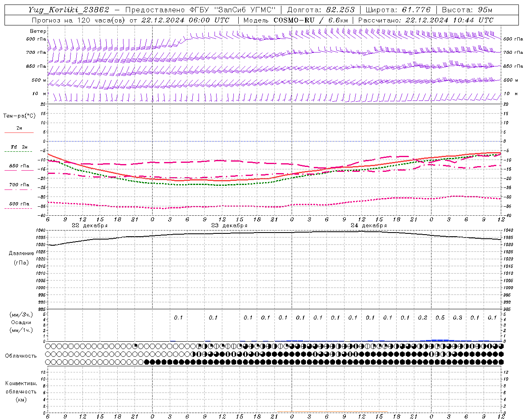Image resolution: width=525 pixels, height=420 pixels.
Task: Click the Давление panel label
Action: [21, 253]
